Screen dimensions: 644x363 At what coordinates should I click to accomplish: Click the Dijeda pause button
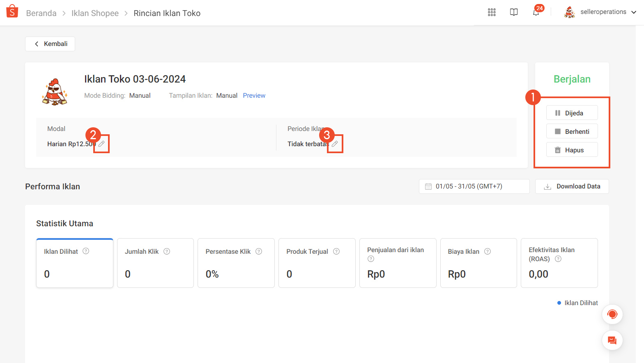coord(572,113)
